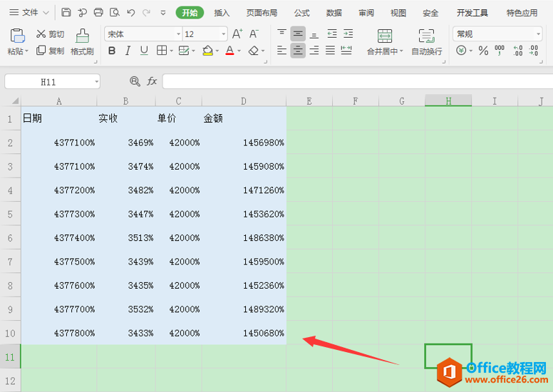Open the 文件 menu dropdown
The width and height of the screenshot is (553, 392).
[29, 13]
